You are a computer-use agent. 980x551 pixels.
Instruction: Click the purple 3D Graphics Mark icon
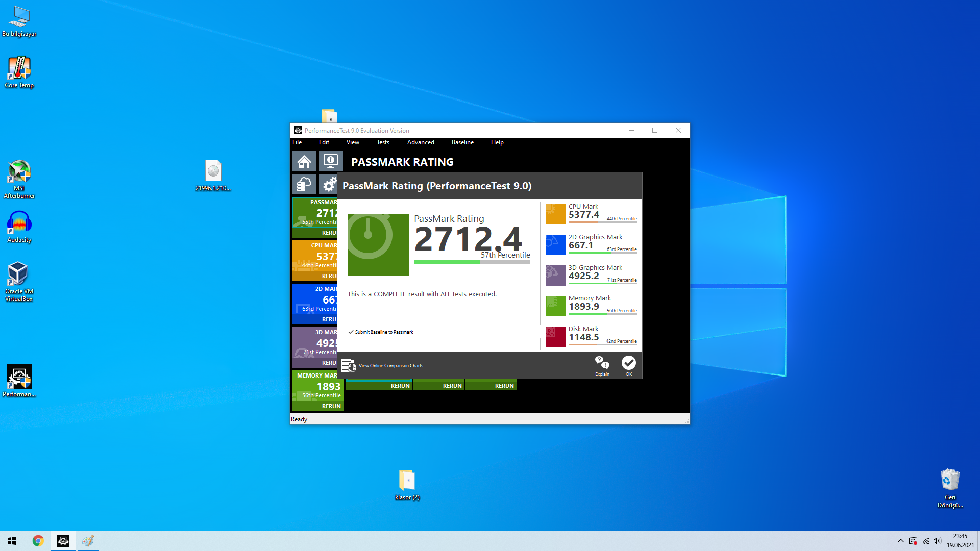555,275
